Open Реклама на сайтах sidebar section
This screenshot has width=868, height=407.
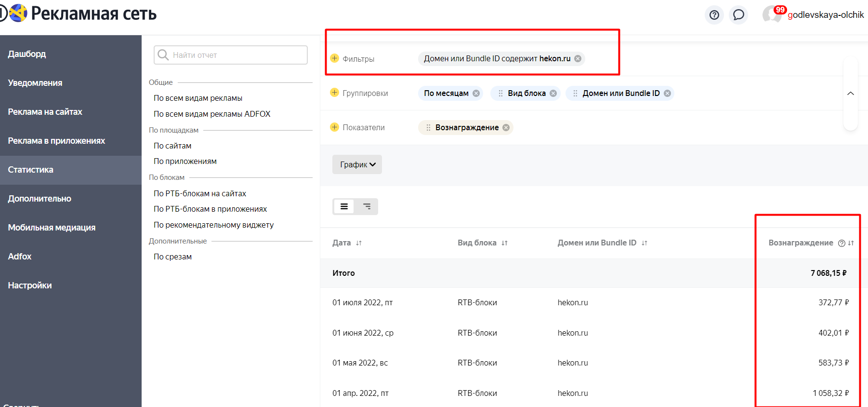[45, 112]
